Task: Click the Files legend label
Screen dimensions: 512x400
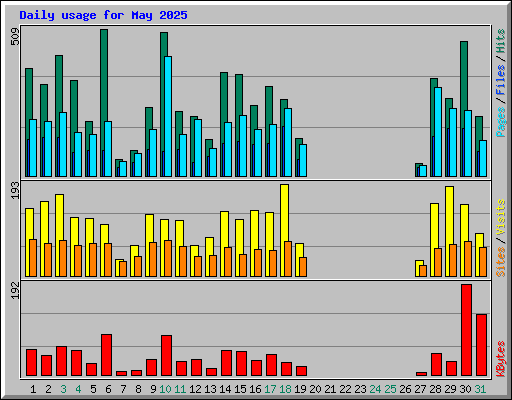Action: pyautogui.click(x=501, y=80)
